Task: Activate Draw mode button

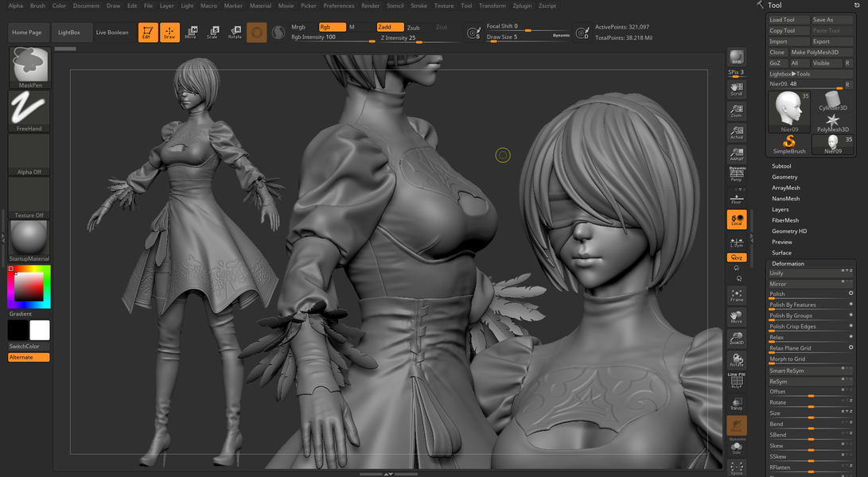Action: (x=169, y=33)
